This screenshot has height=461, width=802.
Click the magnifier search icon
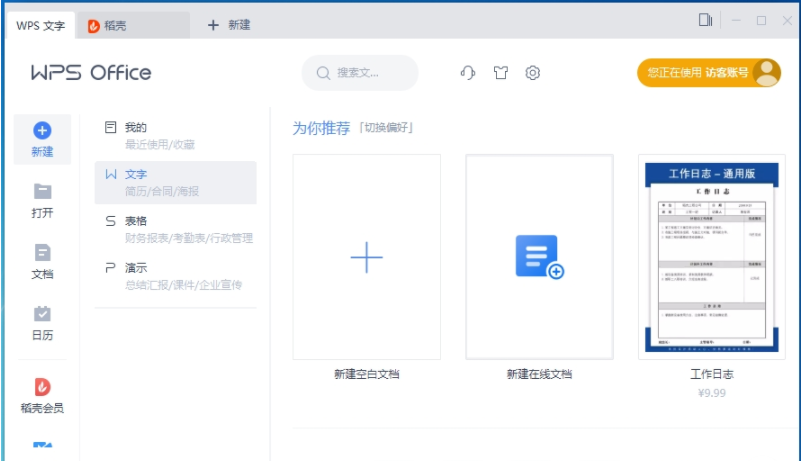[323, 73]
